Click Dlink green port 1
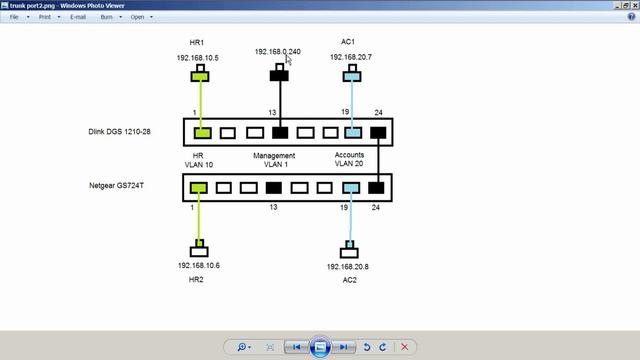Screen dimensions: 640x360 coord(202,133)
